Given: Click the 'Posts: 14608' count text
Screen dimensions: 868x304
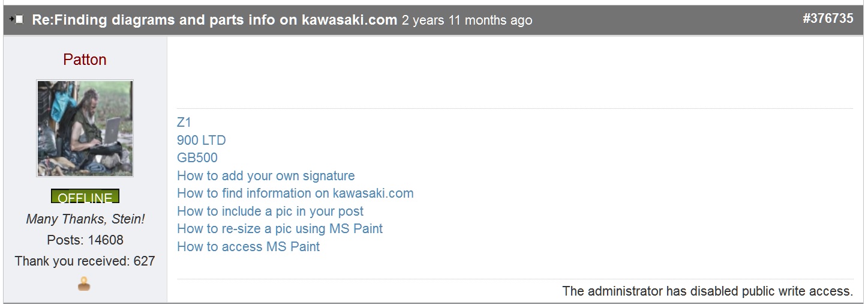Looking at the screenshot, I should click(x=85, y=240).
